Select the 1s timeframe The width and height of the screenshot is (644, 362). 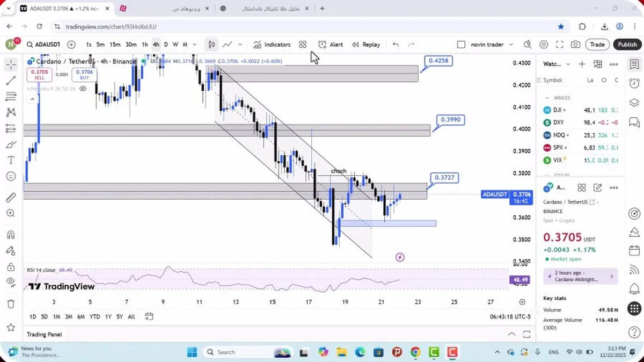click(x=89, y=45)
